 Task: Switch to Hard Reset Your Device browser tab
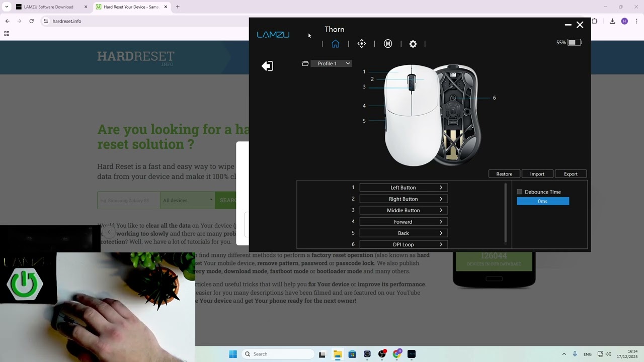(x=131, y=7)
